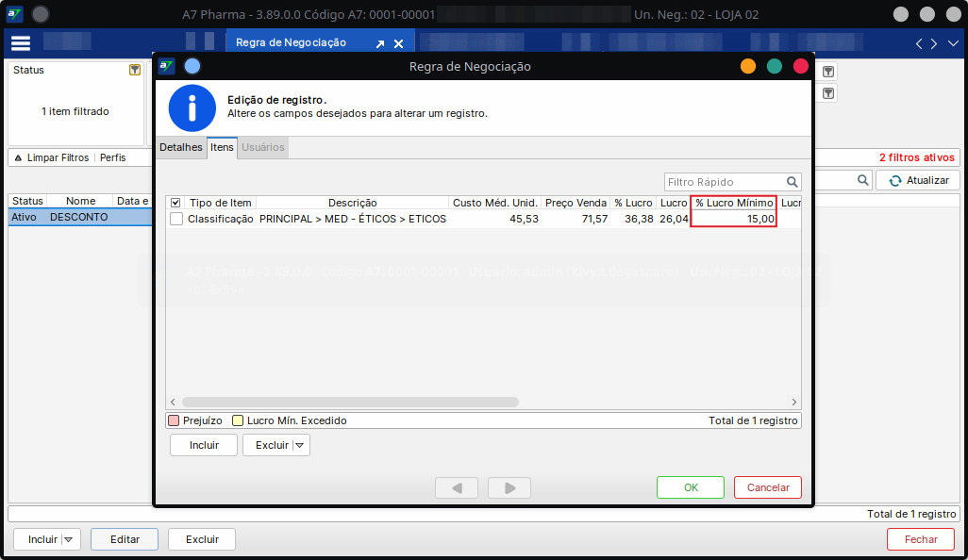Open the hamburger main menu
The height and width of the screenshot is (560, 968).
click(21, 43)
